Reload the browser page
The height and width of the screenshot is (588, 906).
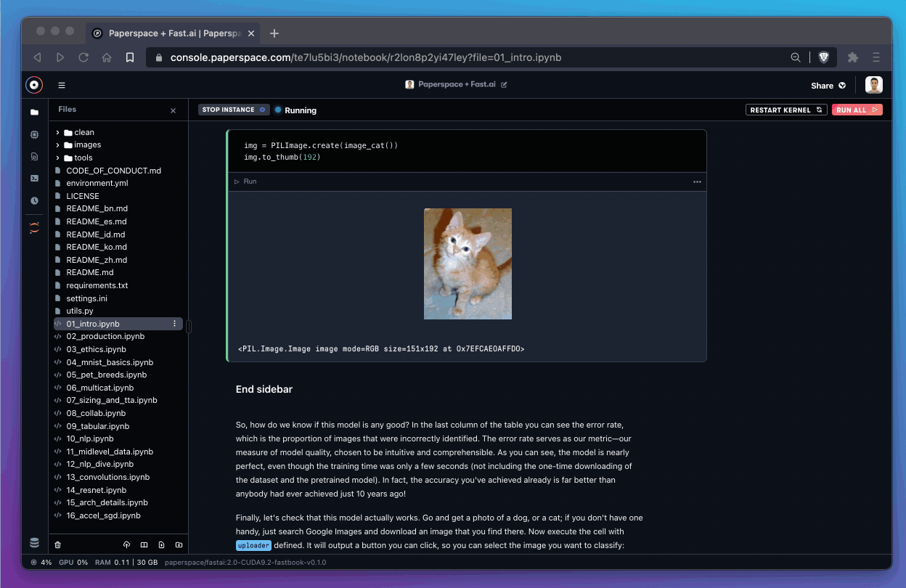83,57
